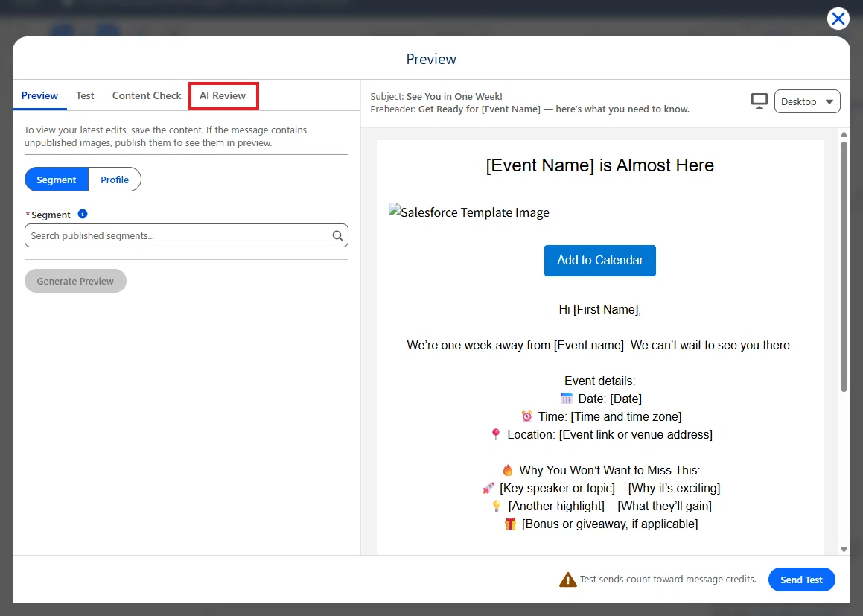This screenshot has height=616, width=863.
Task: Click the text 'Date: [Date]'
Action: (x=610, y=399)
